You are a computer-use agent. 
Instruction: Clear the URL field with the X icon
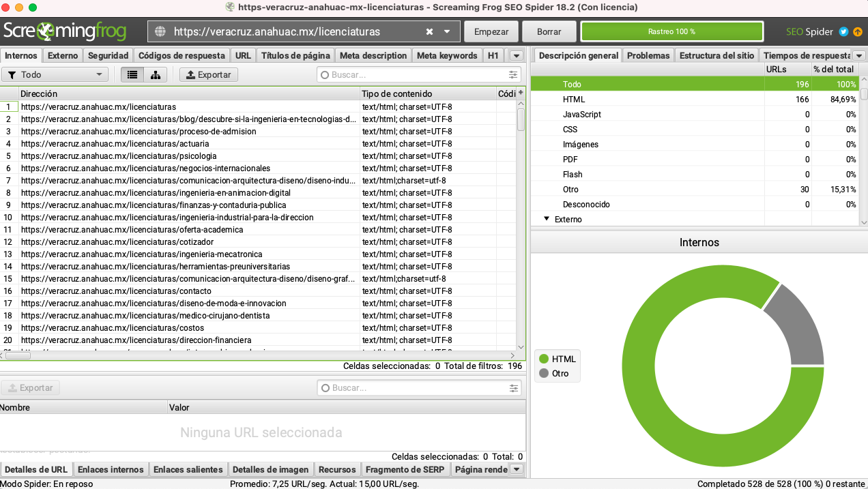click(429, 31)
